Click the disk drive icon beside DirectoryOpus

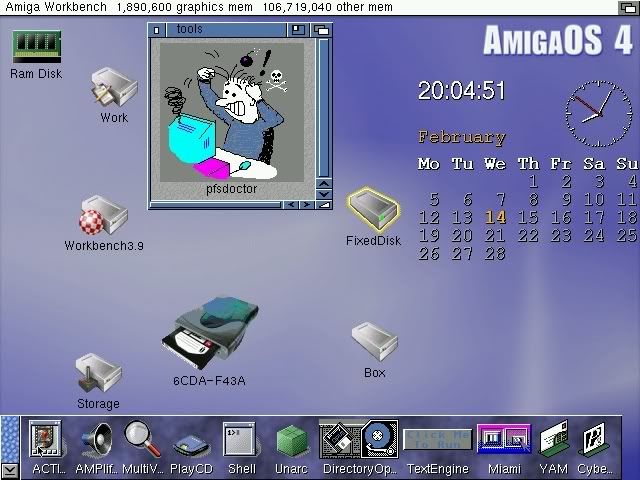click(380, 439)
